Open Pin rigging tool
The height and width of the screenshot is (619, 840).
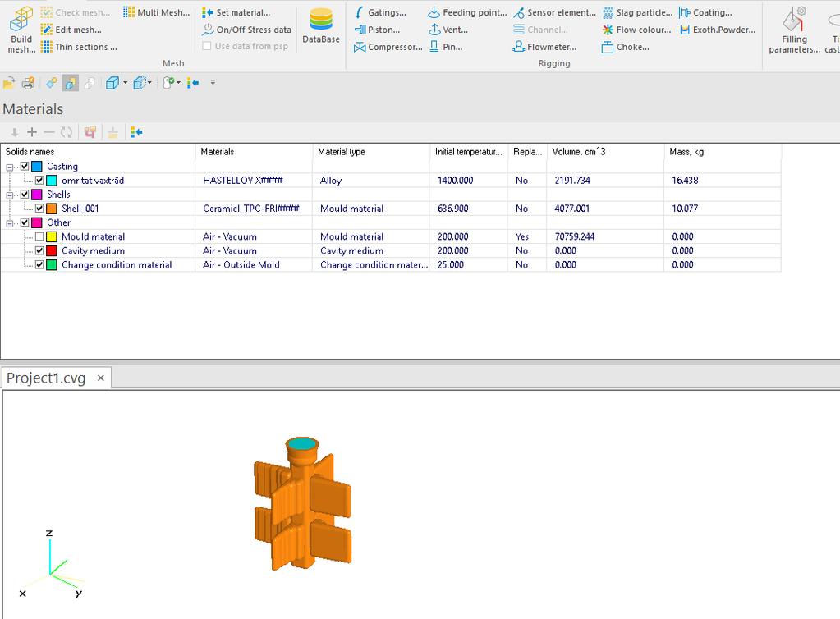(446, 47)
